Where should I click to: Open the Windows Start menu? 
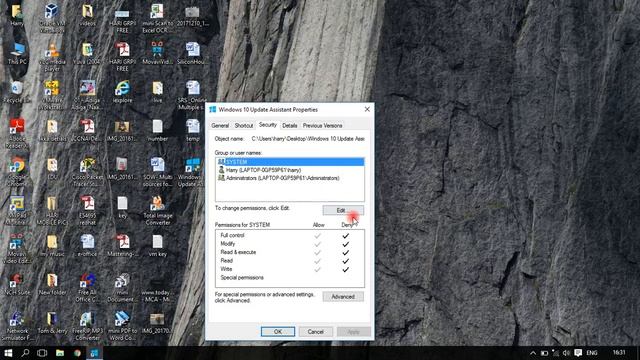pyautogui.click(x=8, y=353)
